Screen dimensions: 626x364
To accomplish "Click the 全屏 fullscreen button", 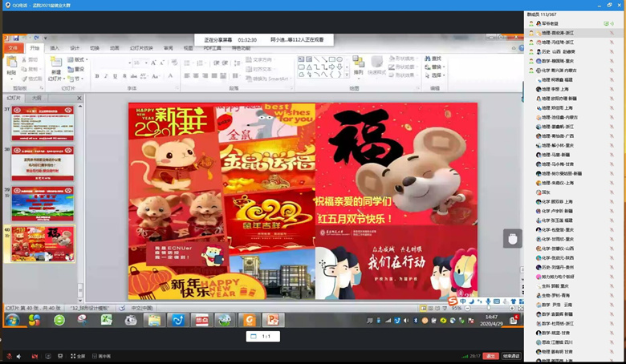I will [x=78, y=356].
